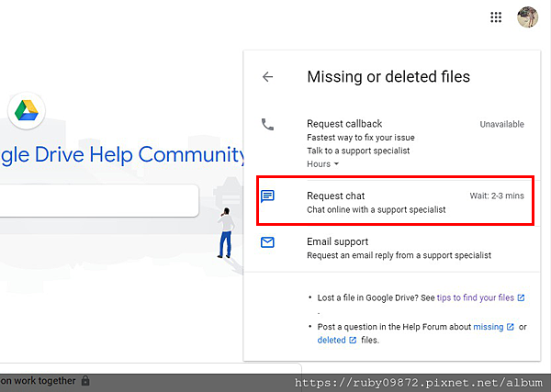The image size is (551, 392).
Task: Click the chat bubble icon
Action: 267,196
